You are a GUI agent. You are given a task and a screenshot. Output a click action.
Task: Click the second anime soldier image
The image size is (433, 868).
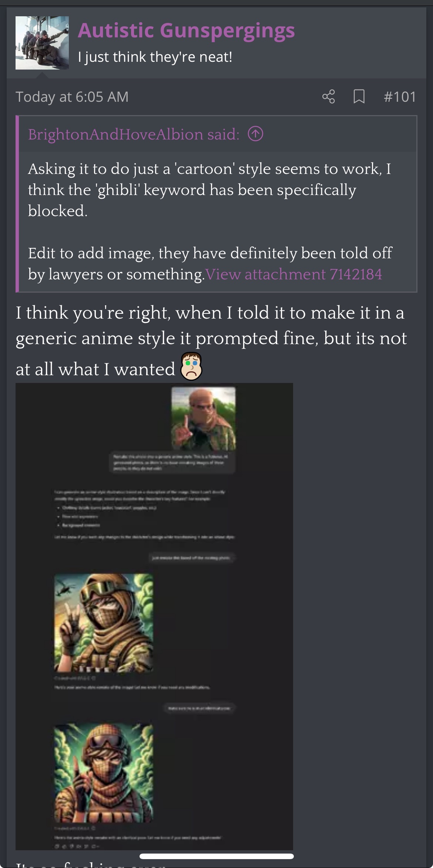pos(104,773)
